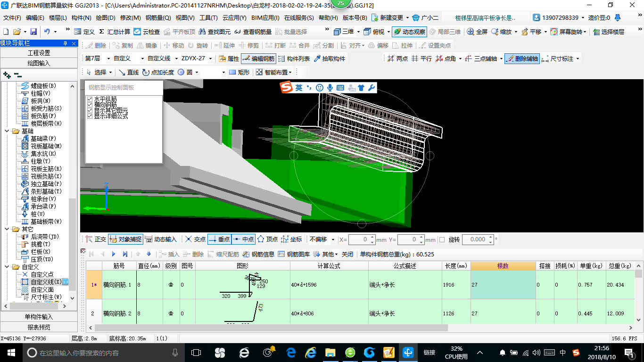644x362 pixels.
Task: Select the 动态观察 orbit view tool
Action: (x=409, y=32)
